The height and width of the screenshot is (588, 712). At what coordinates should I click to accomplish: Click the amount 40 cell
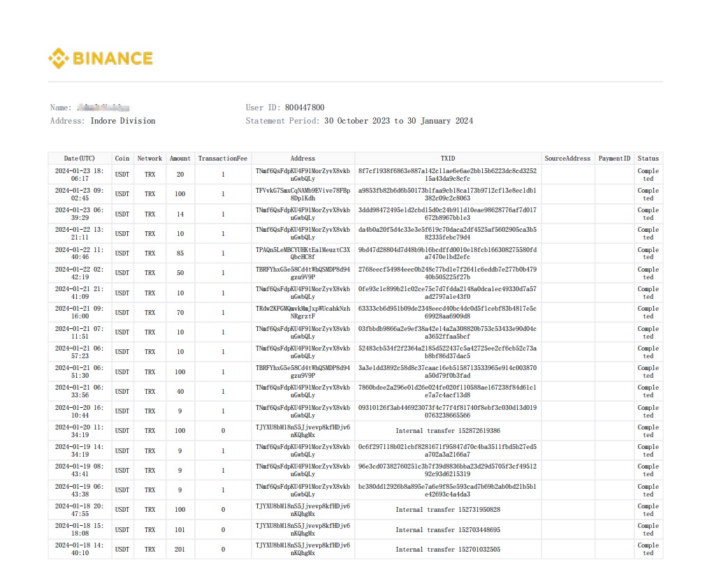pyautogui.click(x=180, y=392)
